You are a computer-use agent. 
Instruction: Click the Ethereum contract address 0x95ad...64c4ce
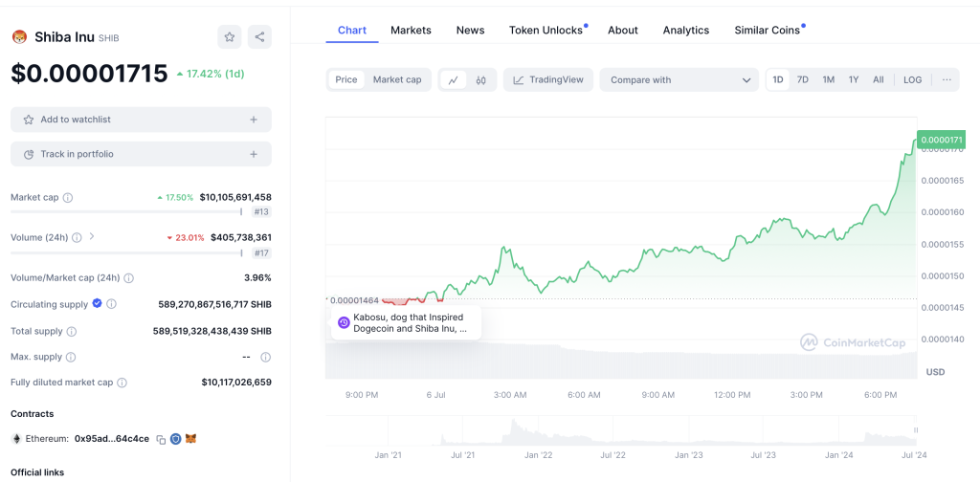(112, 439)
